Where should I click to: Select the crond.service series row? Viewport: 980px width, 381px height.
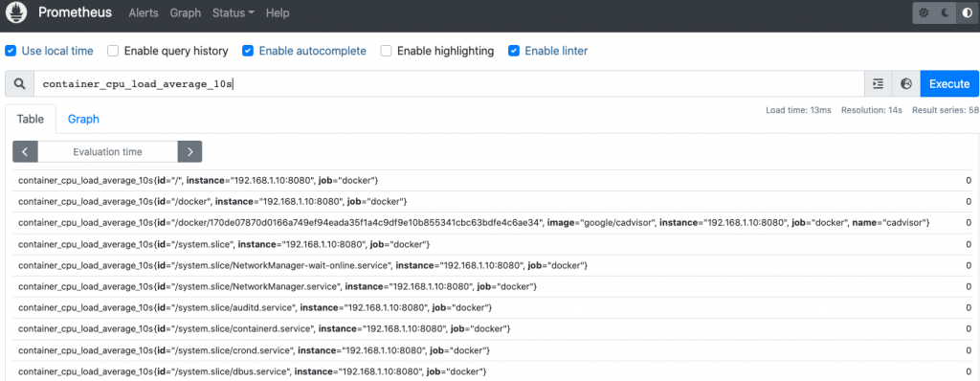click(493, 349)
